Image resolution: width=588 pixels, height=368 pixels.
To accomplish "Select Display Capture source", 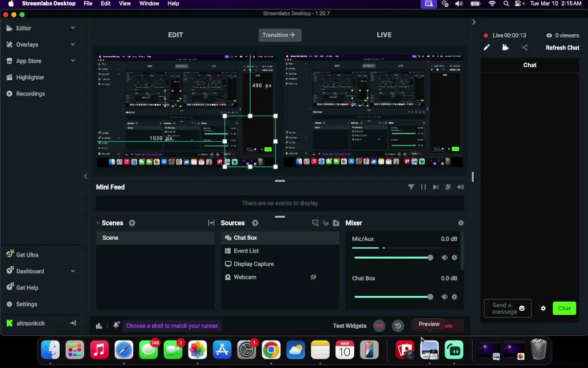I will click(x=280, y=264).
